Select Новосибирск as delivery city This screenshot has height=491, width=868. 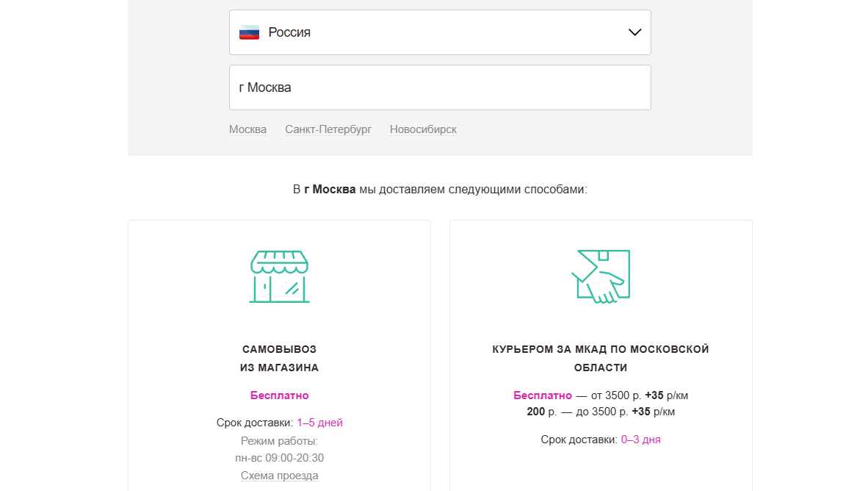423,129
